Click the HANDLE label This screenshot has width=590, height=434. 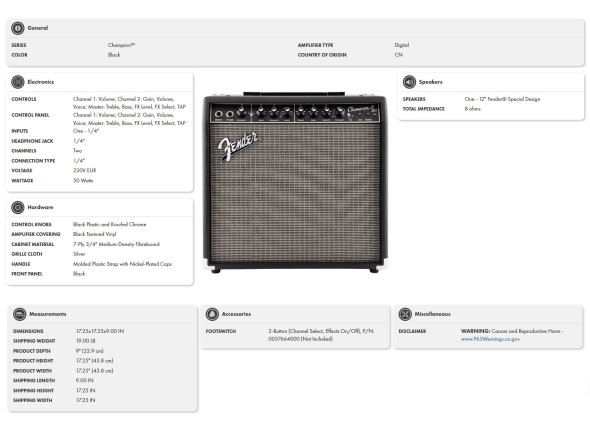21,264
